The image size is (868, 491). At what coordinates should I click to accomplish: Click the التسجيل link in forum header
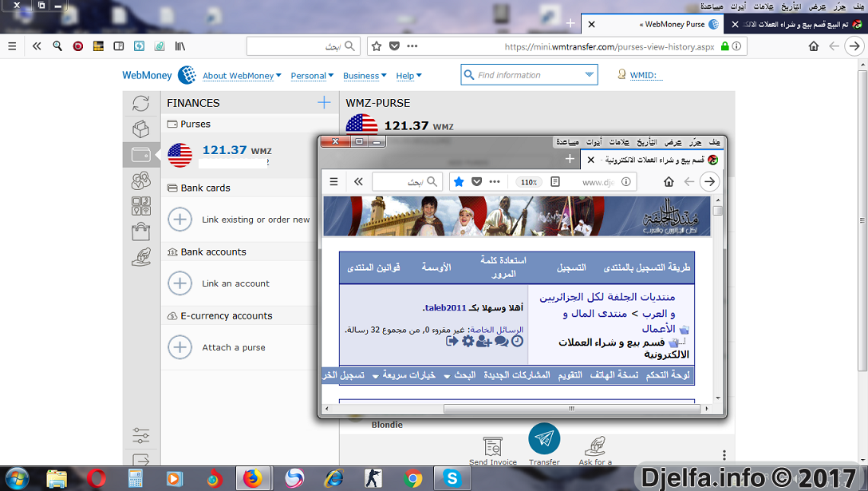coord(571,267)
